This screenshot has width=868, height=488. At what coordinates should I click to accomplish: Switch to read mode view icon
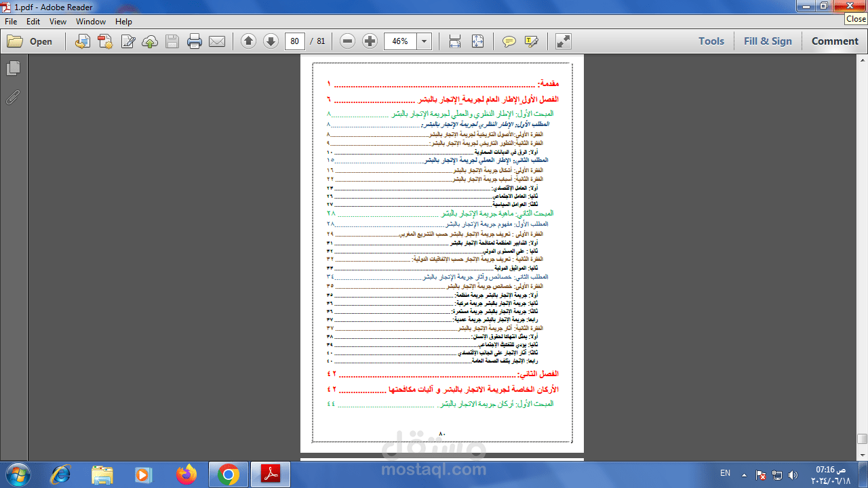pos(563,41)
